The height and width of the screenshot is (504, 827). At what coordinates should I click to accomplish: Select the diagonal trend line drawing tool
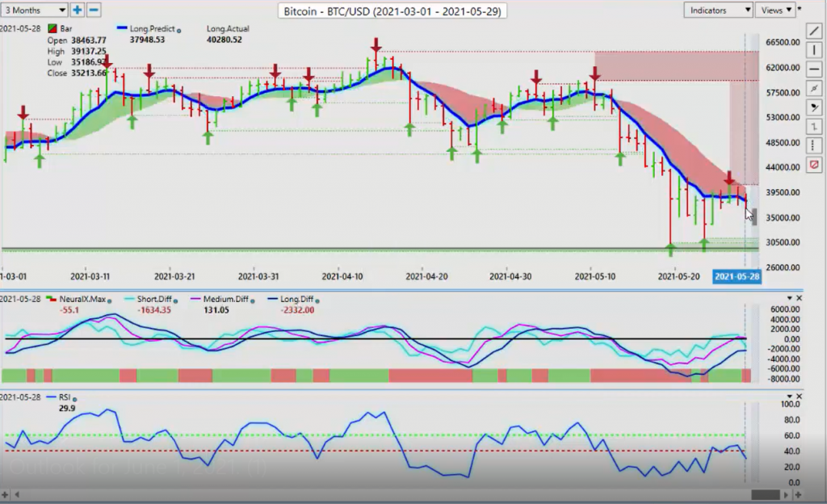click(814, 31)
